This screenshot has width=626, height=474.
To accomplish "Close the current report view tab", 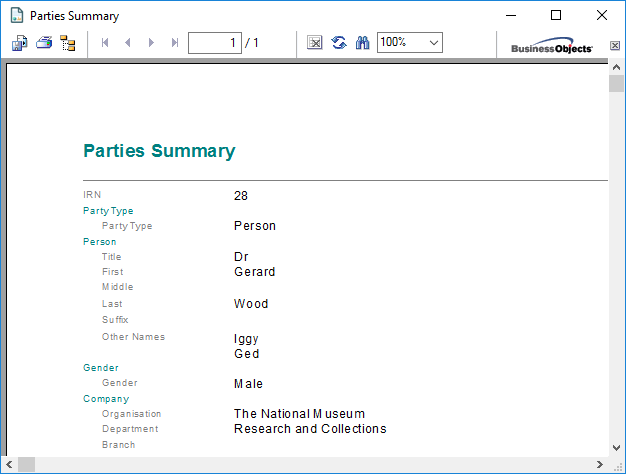I will [615, 45].
